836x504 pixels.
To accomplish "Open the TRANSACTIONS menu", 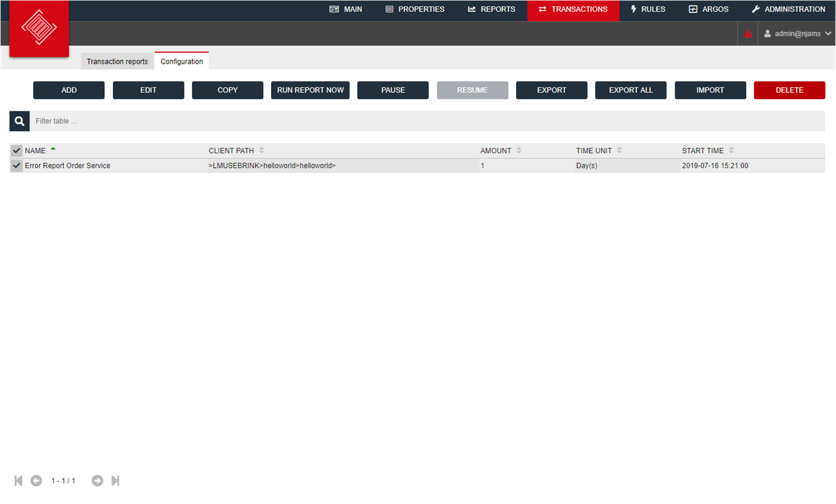I will click(573, 9).
